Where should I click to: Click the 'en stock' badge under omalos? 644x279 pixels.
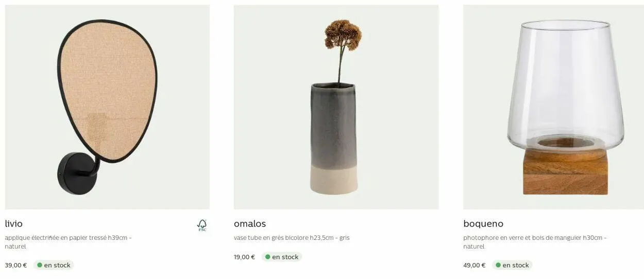point(282,257)
